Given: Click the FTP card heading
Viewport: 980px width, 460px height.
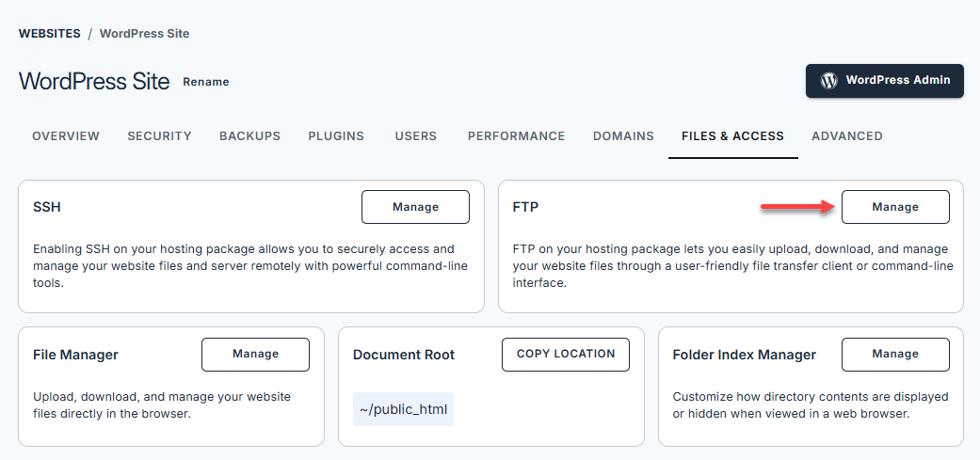Looking at the screenshot, I should pos(525,207).
